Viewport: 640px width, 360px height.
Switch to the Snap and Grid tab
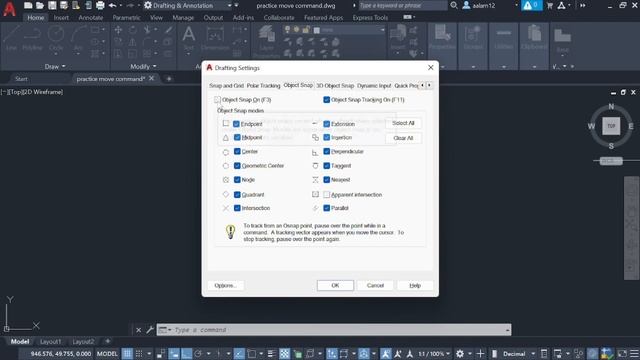(x=227, y=86)
